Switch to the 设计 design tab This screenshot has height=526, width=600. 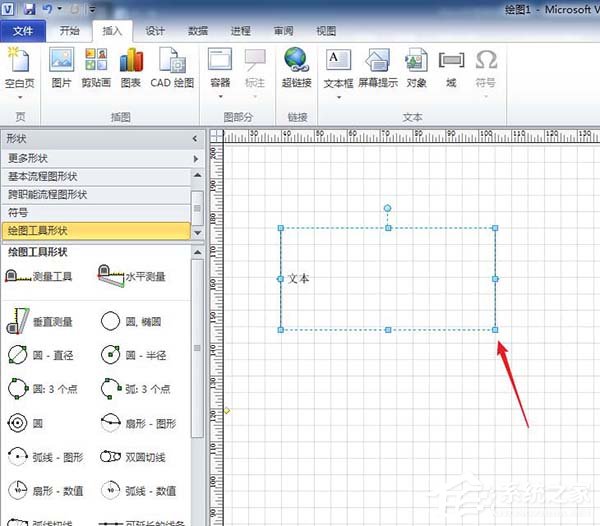pos(155,31)
